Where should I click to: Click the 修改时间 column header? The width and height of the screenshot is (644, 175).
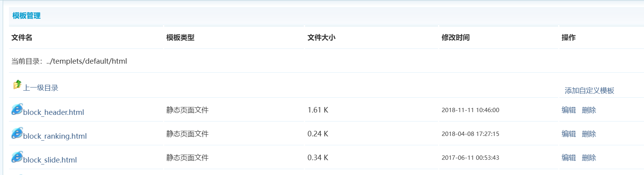[x=456, y=37]
